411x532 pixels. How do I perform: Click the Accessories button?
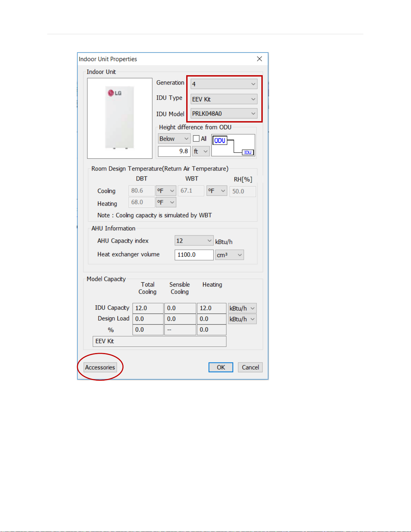[100, 367]
